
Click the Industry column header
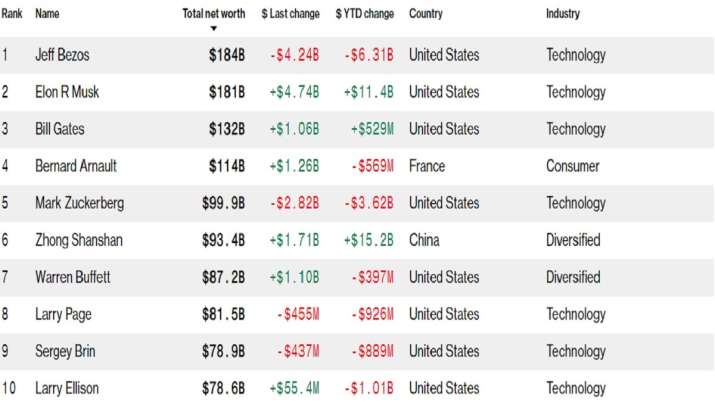click(563, 14)
